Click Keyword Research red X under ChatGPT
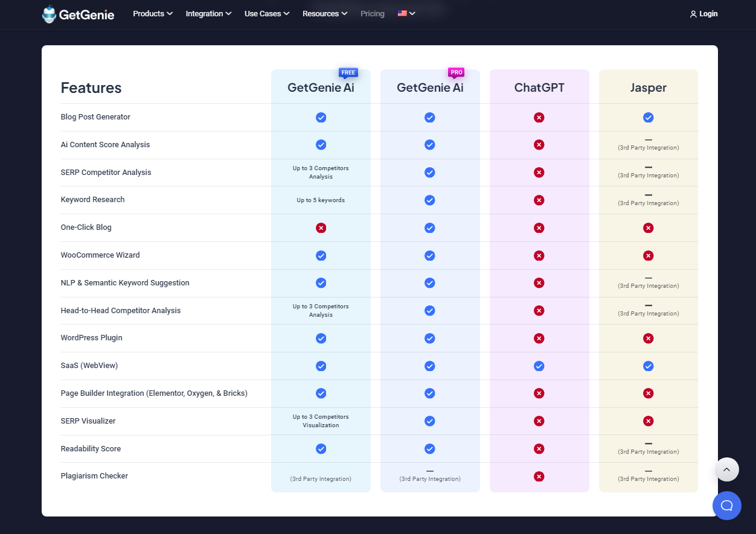 click(x=539, y=200)
